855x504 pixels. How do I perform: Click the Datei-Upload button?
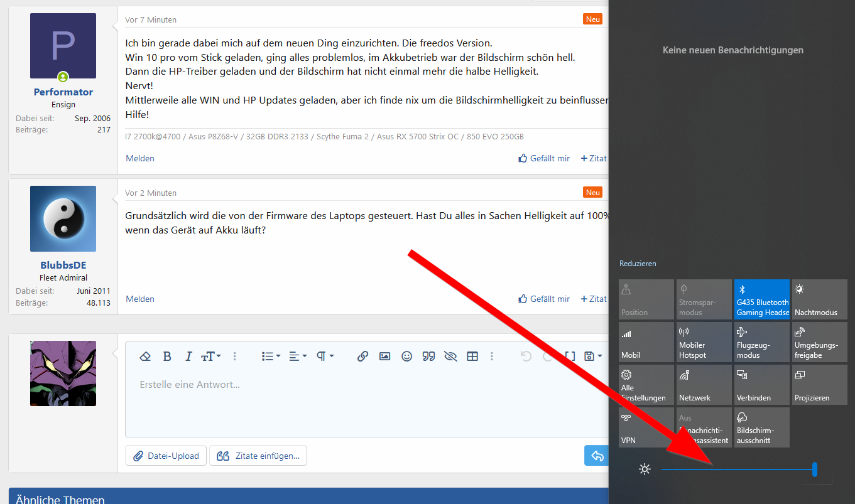[166, 456]
